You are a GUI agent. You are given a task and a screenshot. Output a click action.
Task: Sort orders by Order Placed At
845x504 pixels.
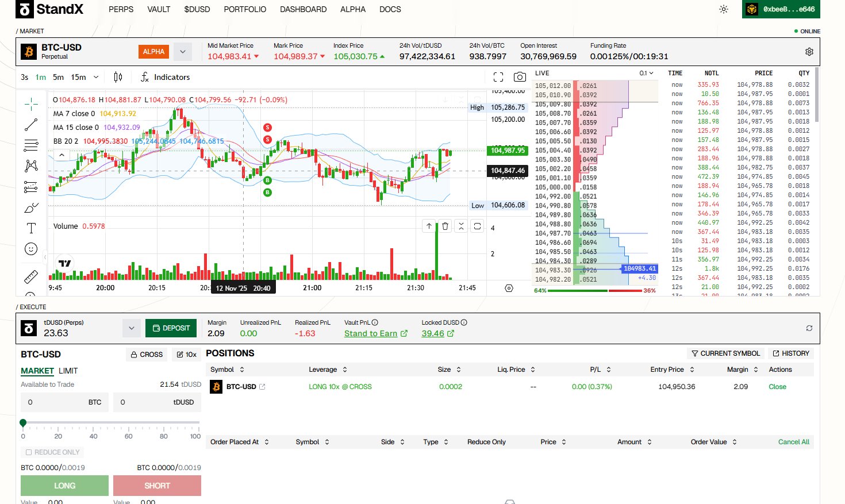point(240,442)
